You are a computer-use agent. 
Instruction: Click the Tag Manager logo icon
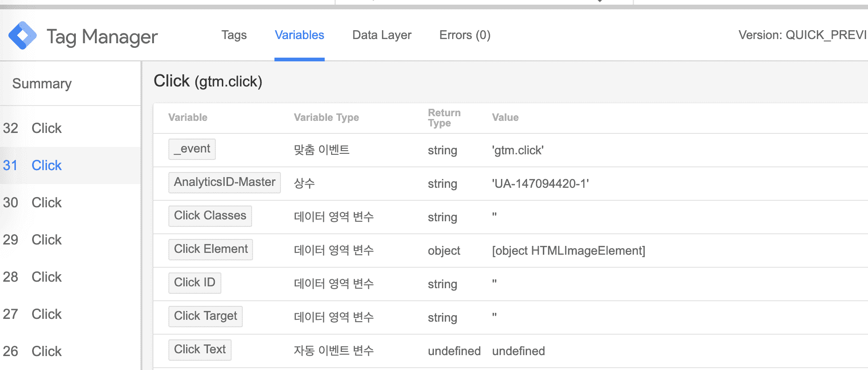coord(22,36)
